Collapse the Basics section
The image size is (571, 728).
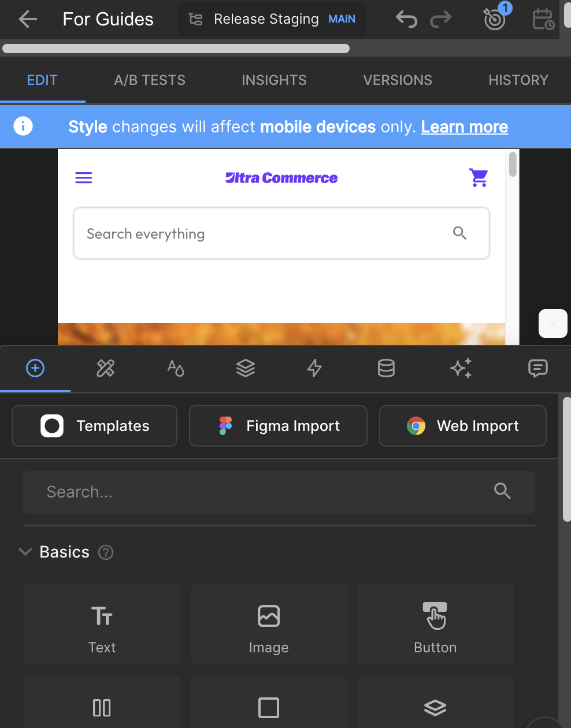[x=25, y=552]
